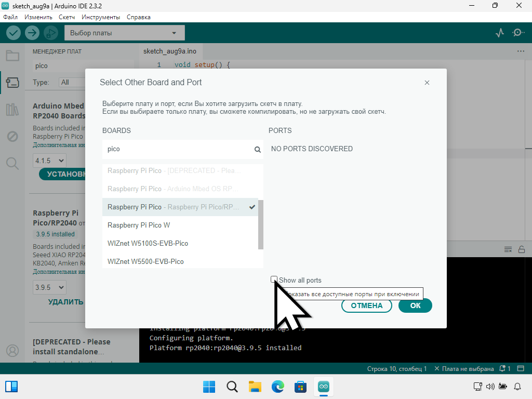Open the Serial Monitor icon
Viewport: 532px width, 399px height.
[x=518, y=33]
